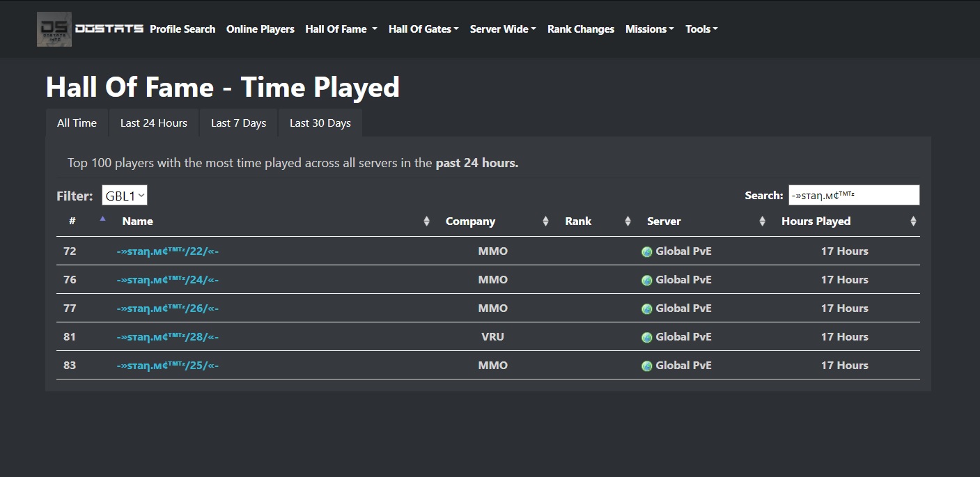Expand the Hall Of Fame menu
980x477 pixels.
pyautogui.click(x=341, y=29)
